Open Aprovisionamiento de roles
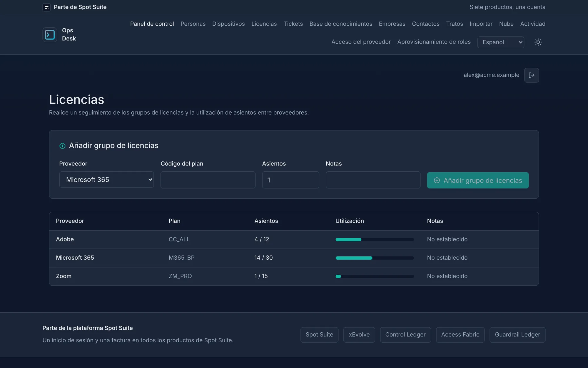This screenshot has height=368, width=588. (x=434, y=42)
